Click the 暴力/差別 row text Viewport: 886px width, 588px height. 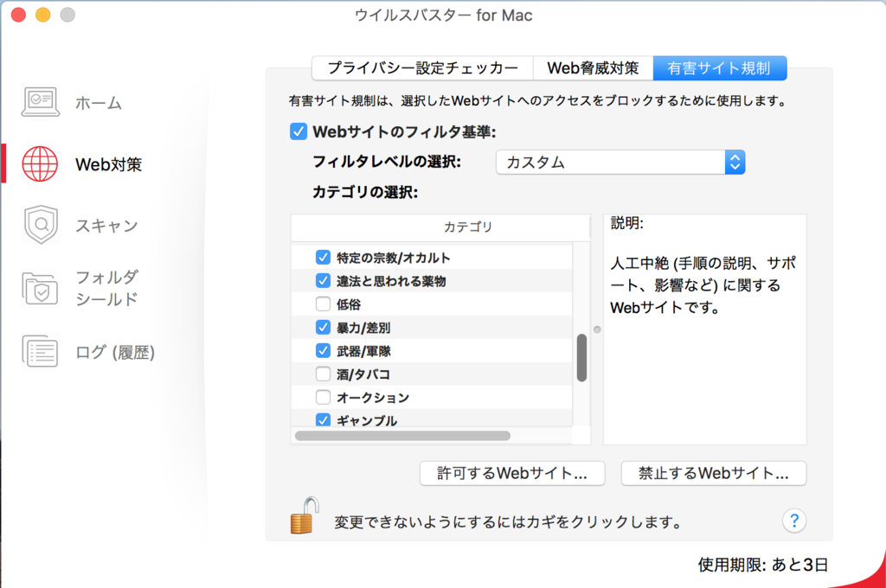pyautogui.click(x=363, y=329)
